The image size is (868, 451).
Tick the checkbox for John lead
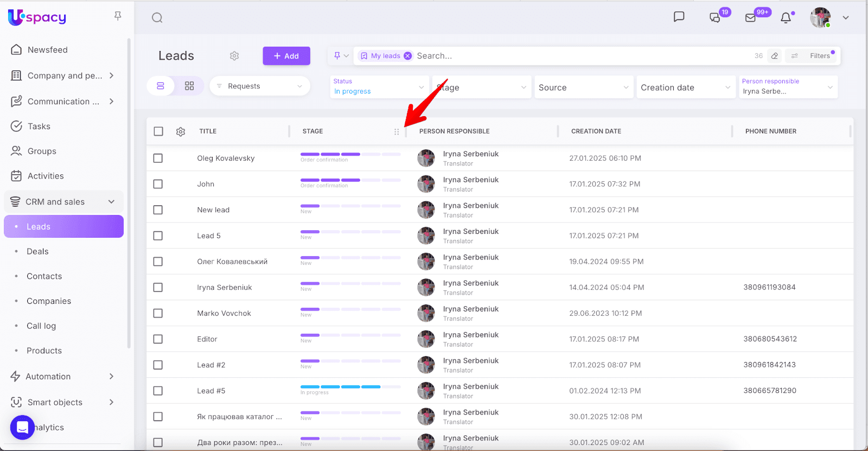(158, 184)
